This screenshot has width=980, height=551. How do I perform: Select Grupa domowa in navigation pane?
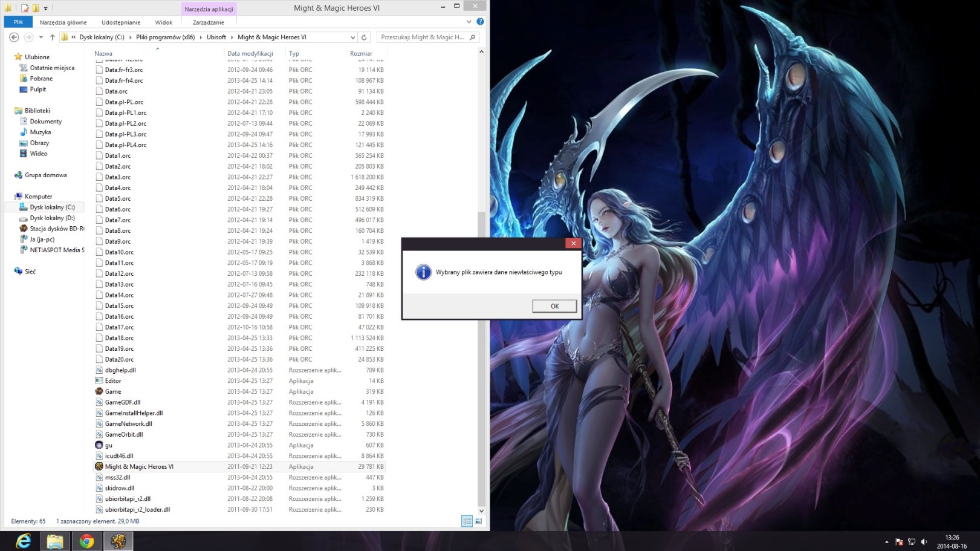point(45,175)
